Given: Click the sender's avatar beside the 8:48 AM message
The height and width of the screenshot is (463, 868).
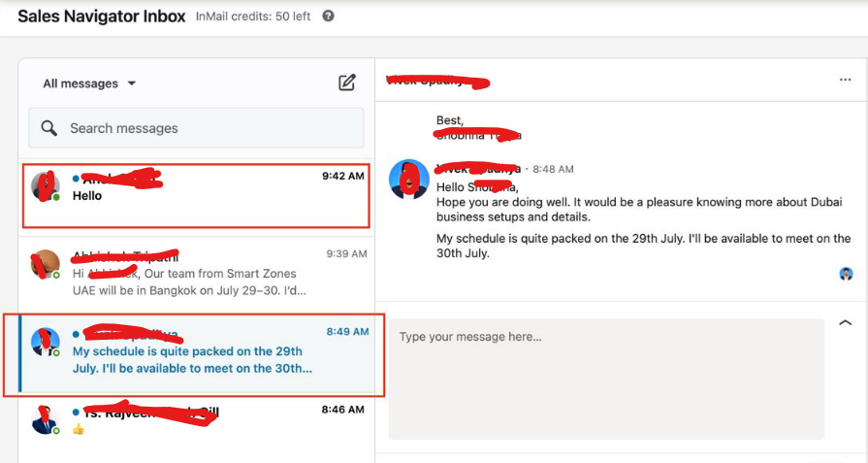Looking at the screenshot, I should (409, 180).
